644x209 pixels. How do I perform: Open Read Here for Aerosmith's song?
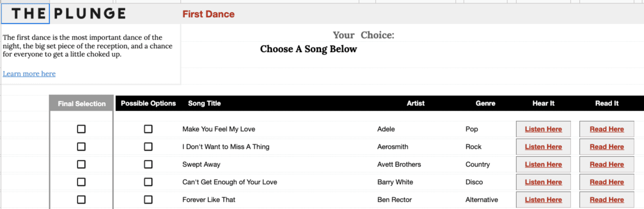point(607,146)
